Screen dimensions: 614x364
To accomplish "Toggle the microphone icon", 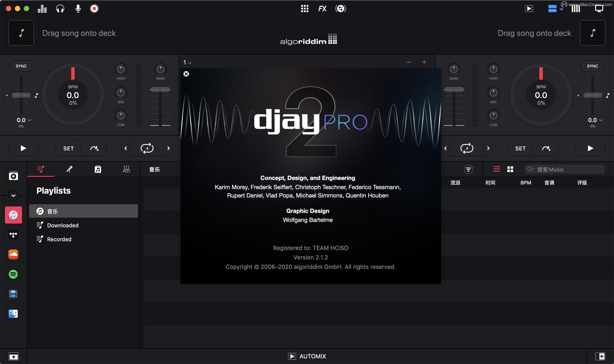I will pyautogui.click(x=78, y=9).
